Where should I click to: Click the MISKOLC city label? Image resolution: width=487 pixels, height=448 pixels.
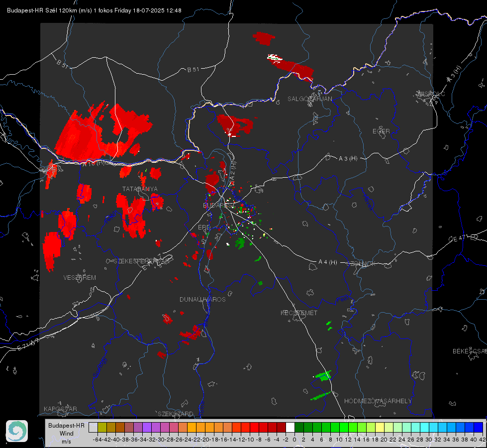[431, 94]
